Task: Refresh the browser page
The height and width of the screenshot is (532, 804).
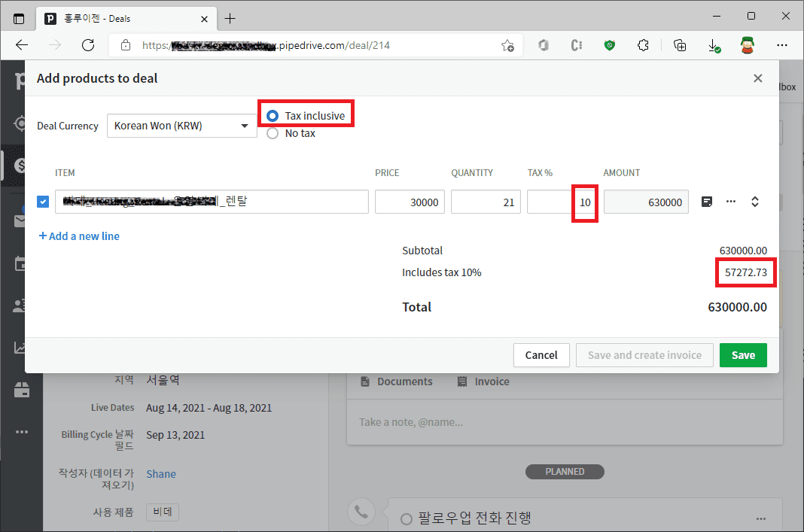Action: click(88, 45)
